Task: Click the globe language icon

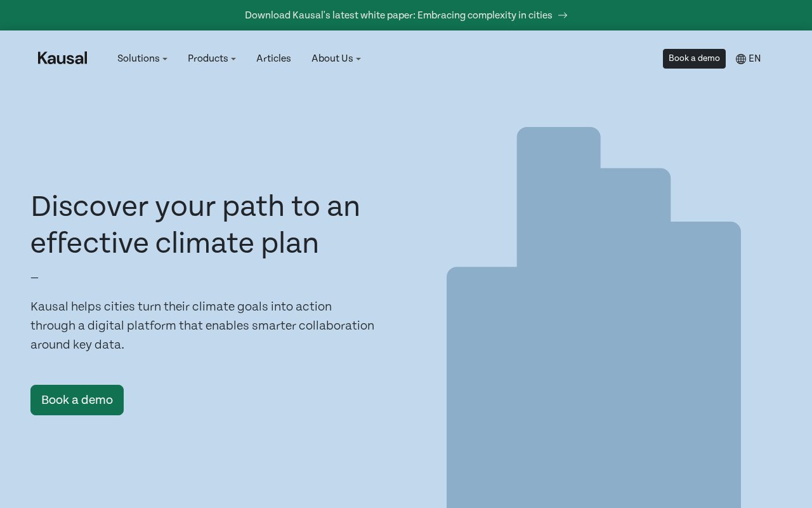Action: [x=741, y=59]
